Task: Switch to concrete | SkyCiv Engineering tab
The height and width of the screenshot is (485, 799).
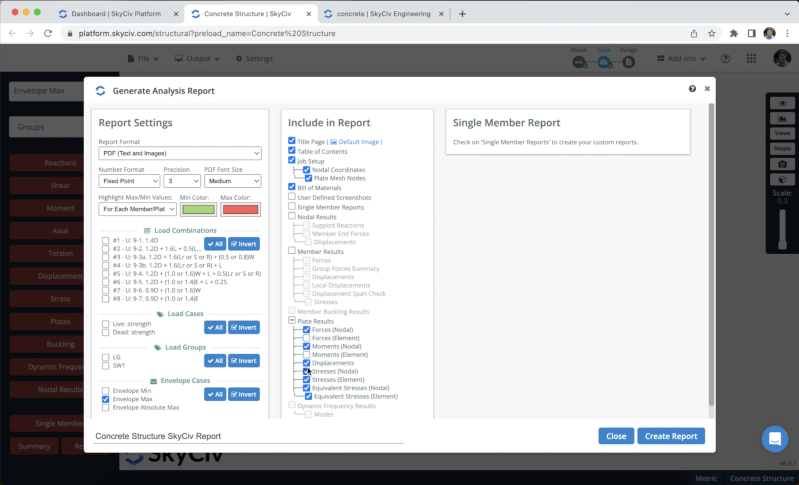Action: pos(383,14)
